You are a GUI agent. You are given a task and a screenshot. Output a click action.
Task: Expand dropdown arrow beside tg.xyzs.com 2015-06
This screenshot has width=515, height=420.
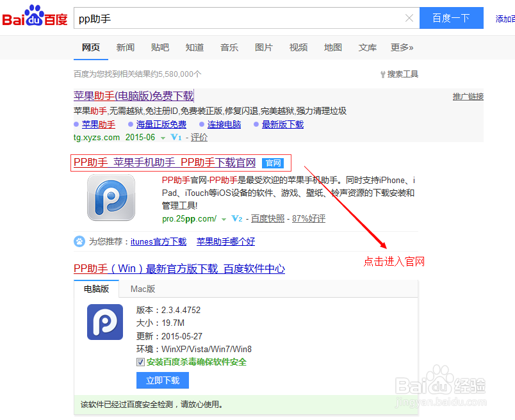tap(163, 138)
